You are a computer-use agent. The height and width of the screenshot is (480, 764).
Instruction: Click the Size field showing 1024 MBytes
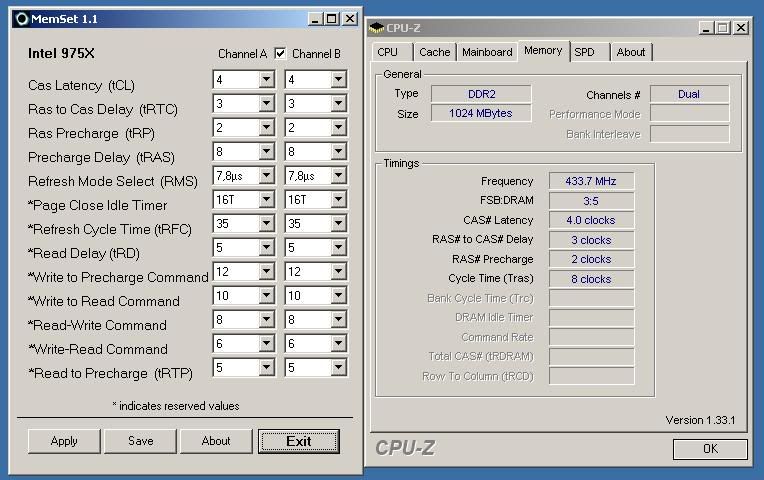pos(481,114)
